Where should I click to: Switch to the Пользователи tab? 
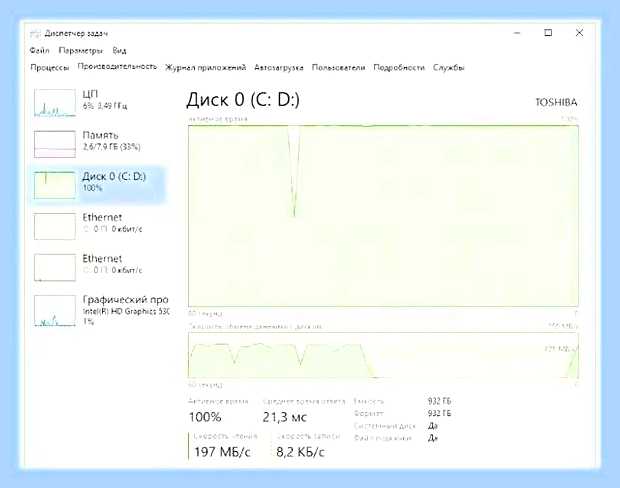pyautogui.click(x=338, y=68)
